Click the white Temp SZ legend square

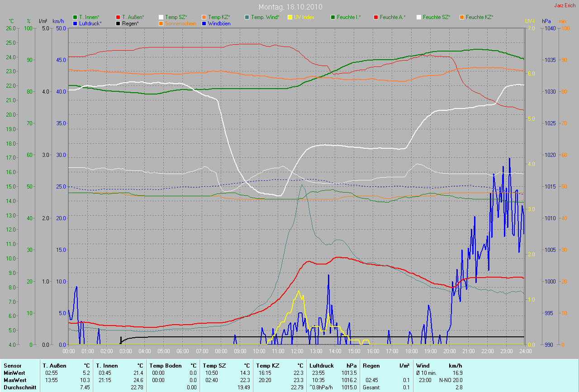[x=161, y=17]
